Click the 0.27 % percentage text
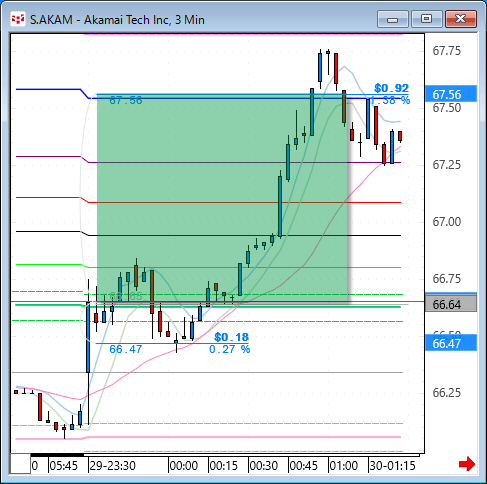487x484 pixels. click(230, 349)
